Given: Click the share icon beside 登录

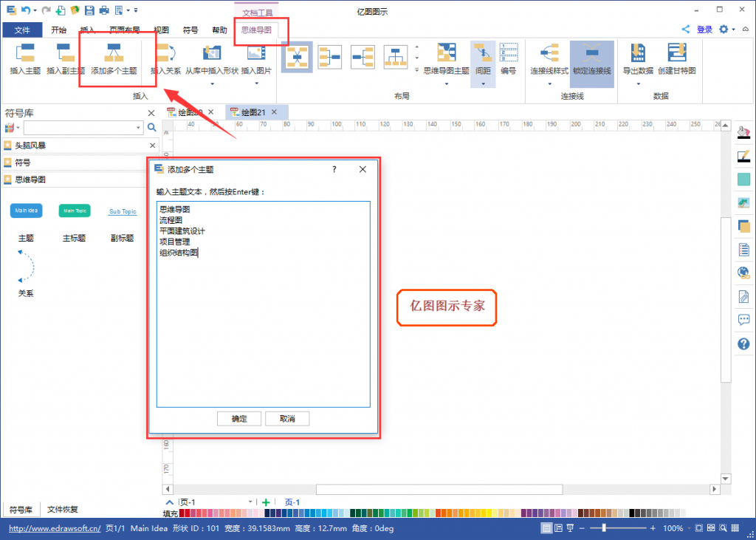Looking at the screenshot, I should 685,30.
